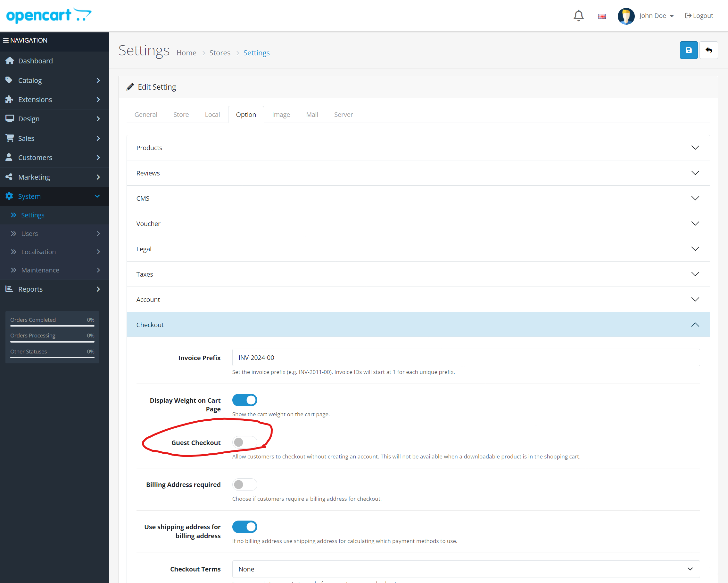
Task: Save settings with the blue floppy-disk button
Action: pos(689,50)
